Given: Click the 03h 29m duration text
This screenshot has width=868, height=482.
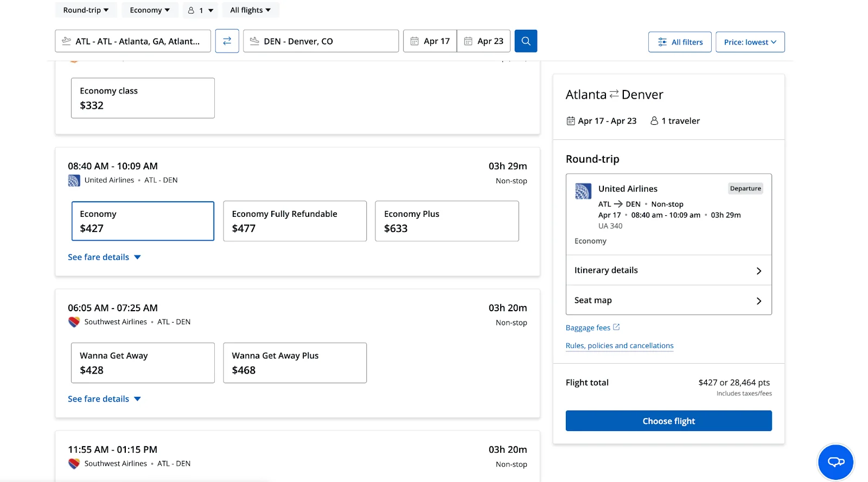Looking at the screenshot, I should tap(508, 166).
